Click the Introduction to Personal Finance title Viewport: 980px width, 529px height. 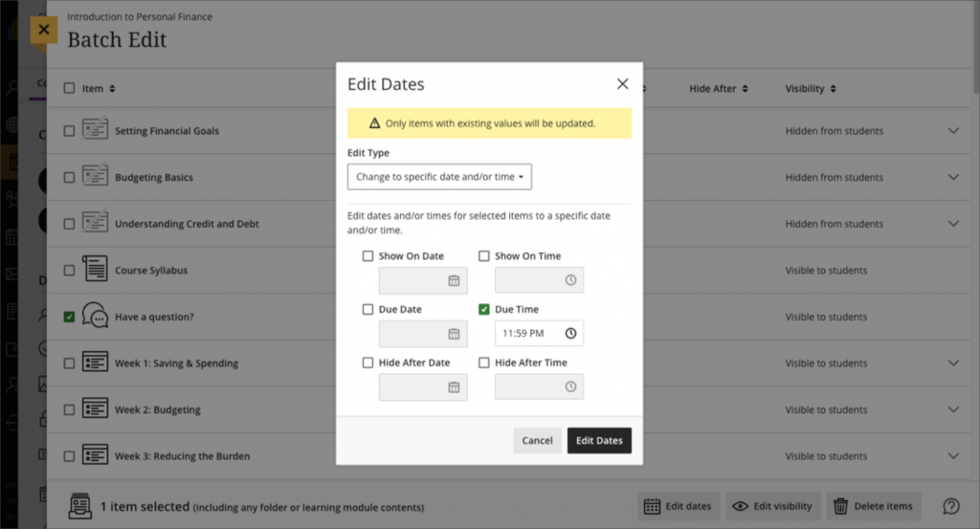click(140, 17)
